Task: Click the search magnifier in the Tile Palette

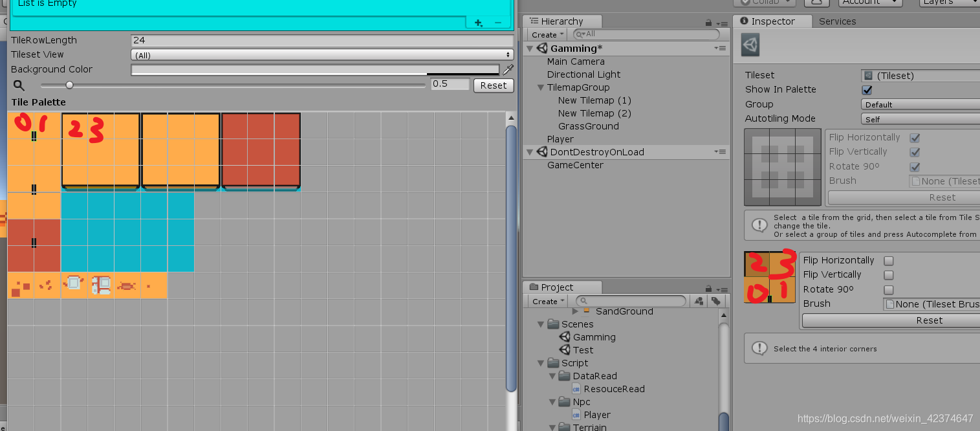Action: 19,85
